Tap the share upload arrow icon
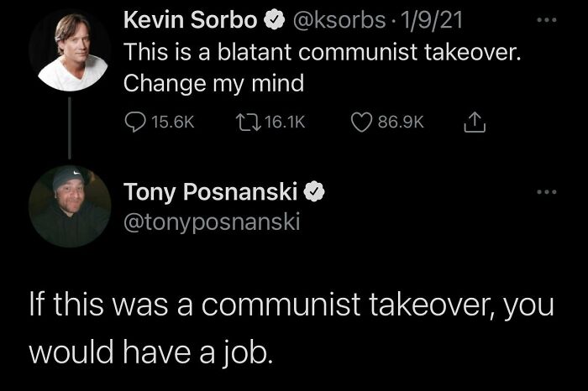The width and height of the screenshot is (588, 391). pos(476,123)
